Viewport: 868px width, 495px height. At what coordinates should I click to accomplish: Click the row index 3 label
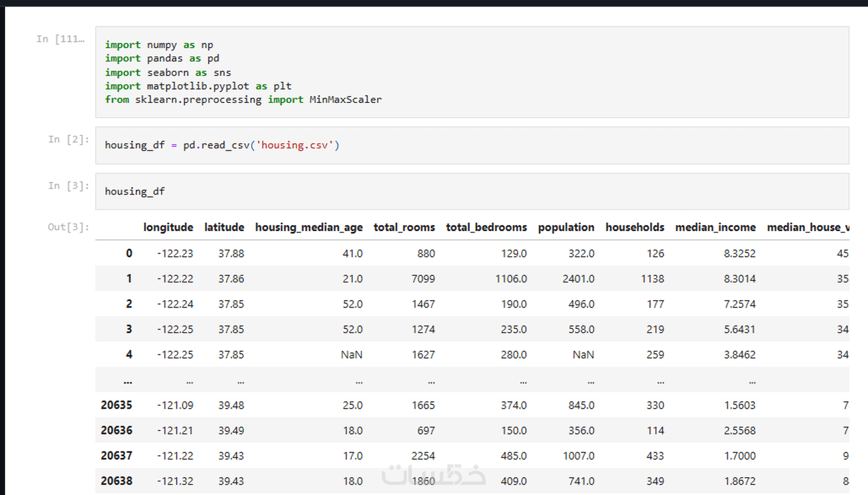pyautogui.click(x=129, y=329)
